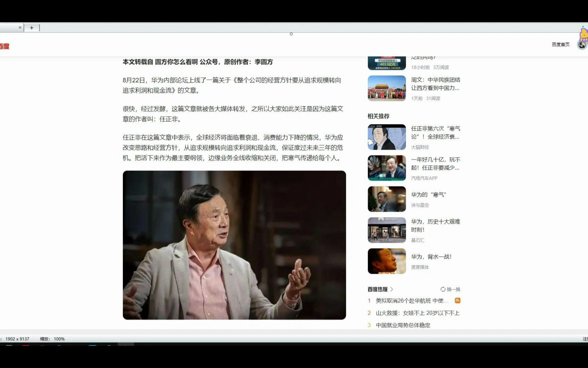
Task: Click dimensions 1902 x 9137 in status bar
Action: (x=17, y=339)
